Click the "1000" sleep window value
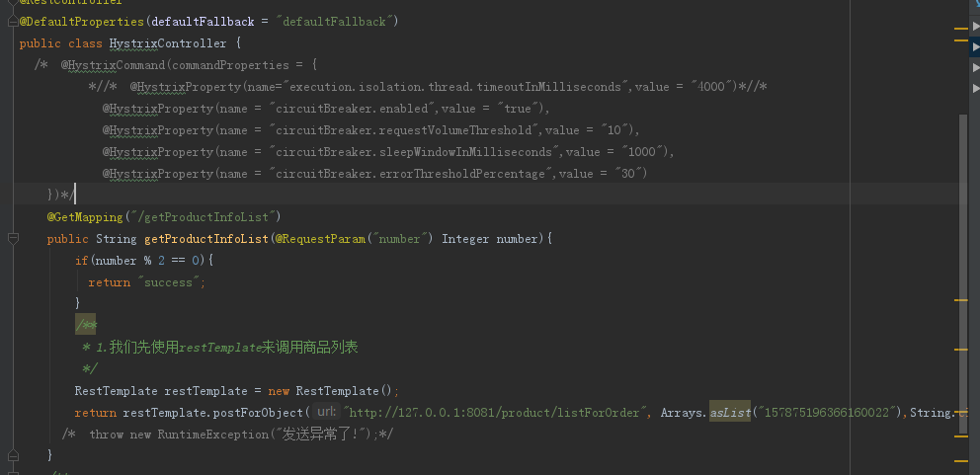This screenshot has height=475, width=980. pos(642,152)
